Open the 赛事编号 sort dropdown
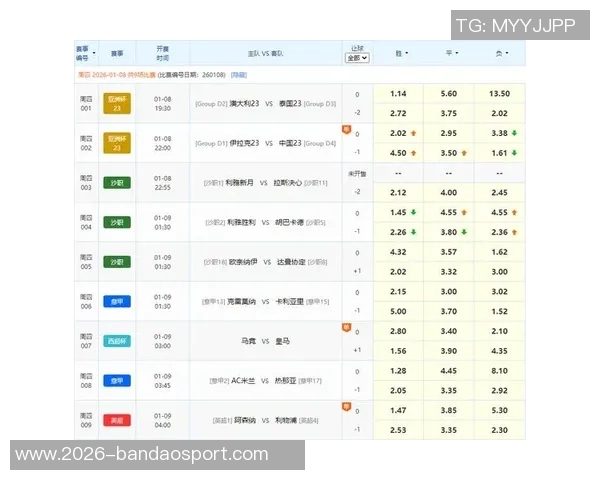The image size is (600, 480). (94, 53)
